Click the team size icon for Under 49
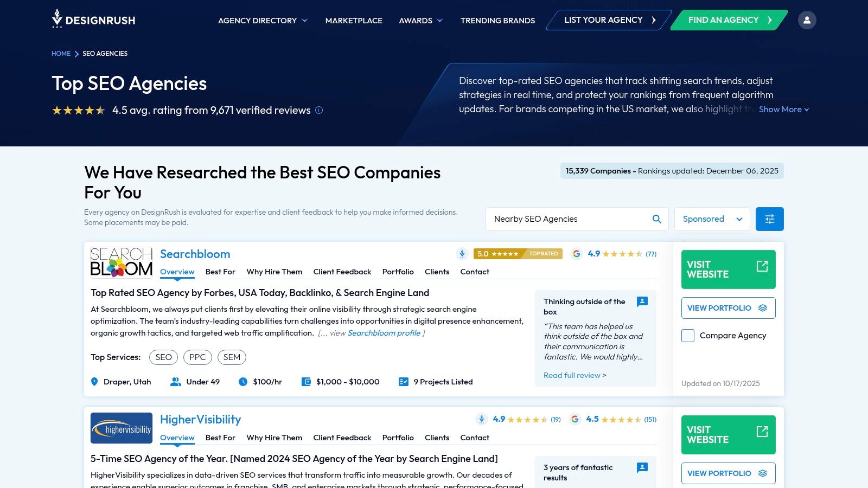Viewport: 868px width, 488px height. point(175,382)
